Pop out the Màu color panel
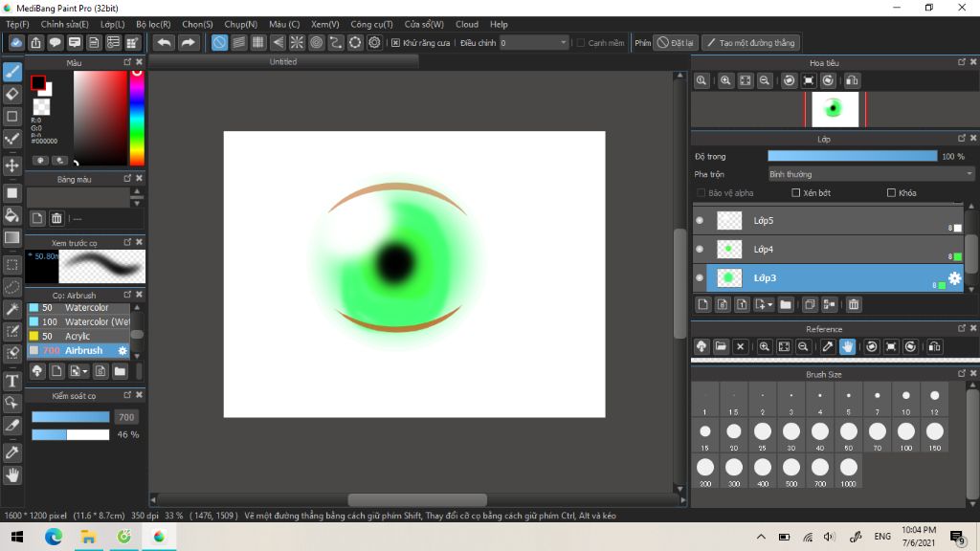 click(127, 62)
